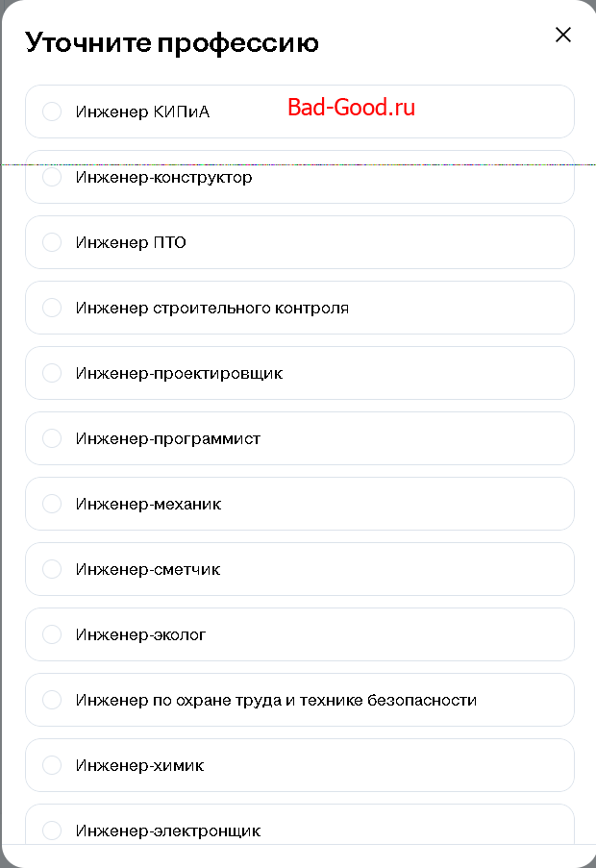Select the Инженер КИПиА radio button
Viewport: 596px width, 868px height.
[x=52, y=112]
